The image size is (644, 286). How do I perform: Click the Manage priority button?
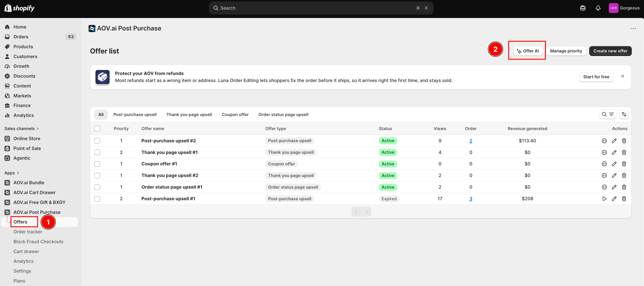pos(566,51)
